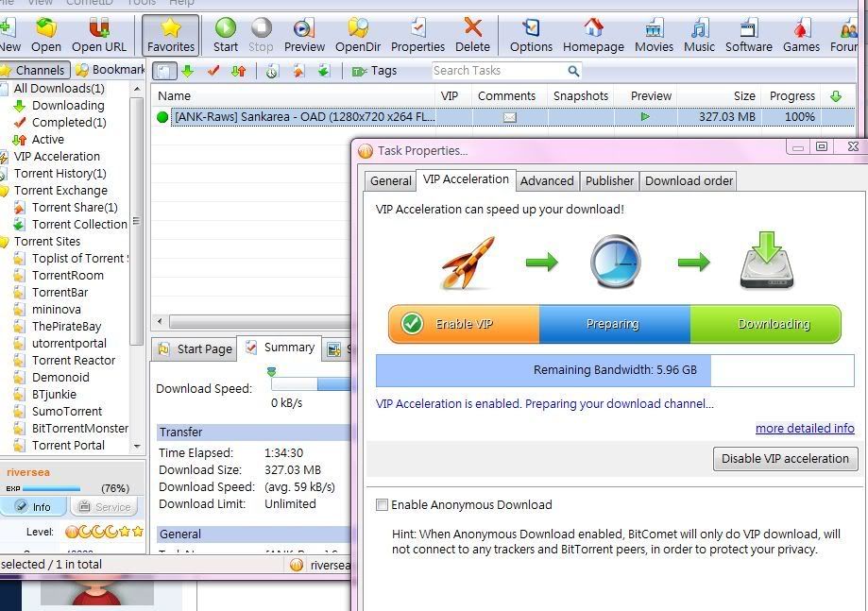Image resolution: width=868 pixels, height=611 pixels.
Task: Expand the Torrent Exchange tree node
Action: [x=5, y=191]
